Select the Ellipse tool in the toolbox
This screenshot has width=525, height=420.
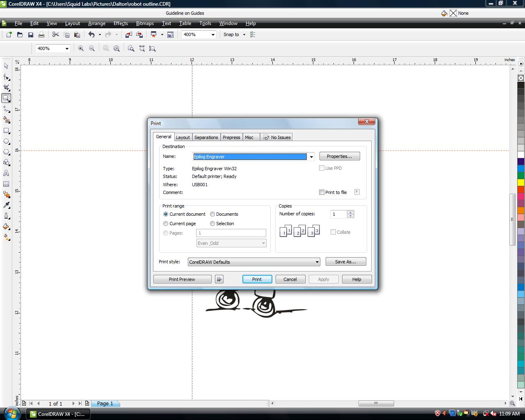[6, 141]
